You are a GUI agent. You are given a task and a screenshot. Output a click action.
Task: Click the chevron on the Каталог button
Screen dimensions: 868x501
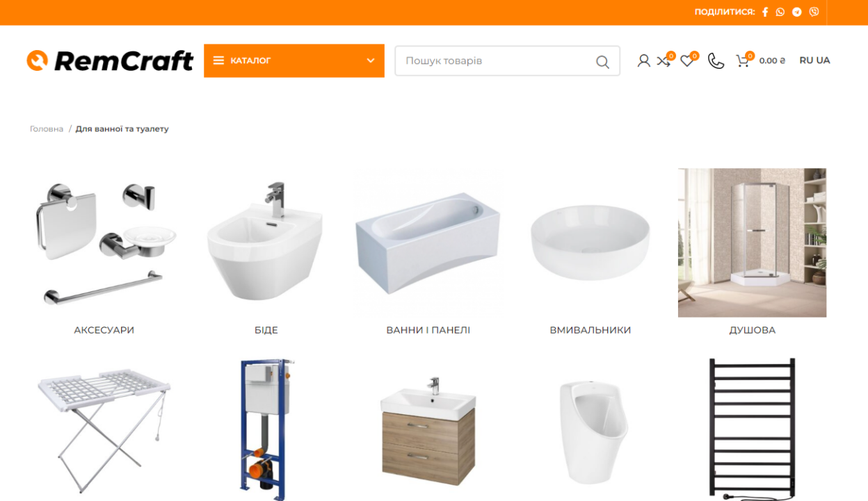[371, 60]
